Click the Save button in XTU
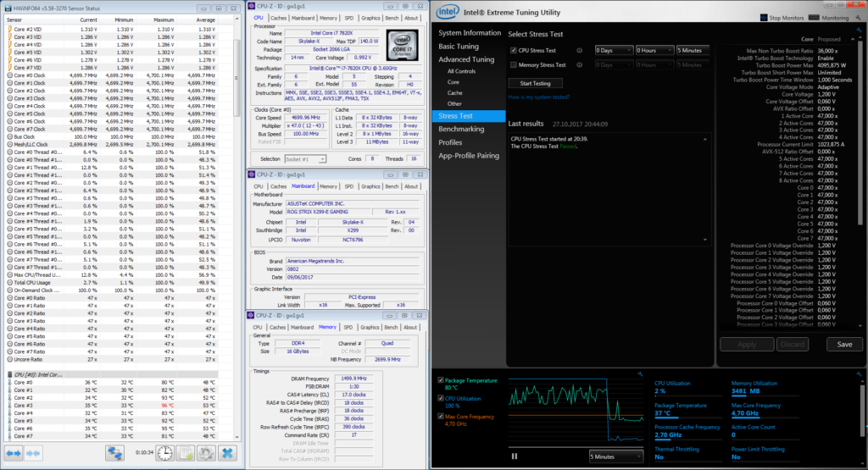 tap(844, 345)
